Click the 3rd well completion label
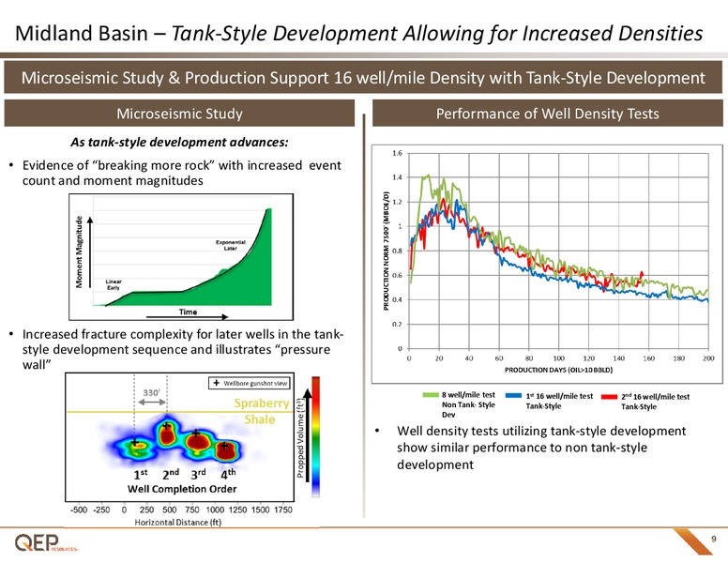 [198, 474]
